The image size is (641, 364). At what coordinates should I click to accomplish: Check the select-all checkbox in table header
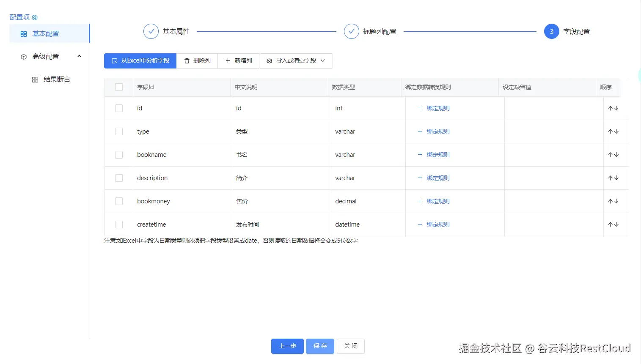[118, 87]
